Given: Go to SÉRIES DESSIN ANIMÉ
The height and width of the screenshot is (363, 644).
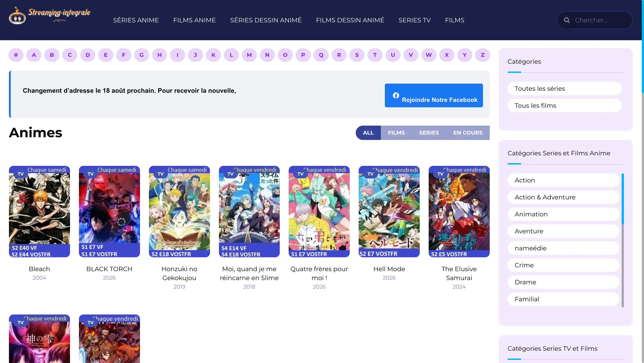Looking at the screenshot, I should (x=266, y=20).
